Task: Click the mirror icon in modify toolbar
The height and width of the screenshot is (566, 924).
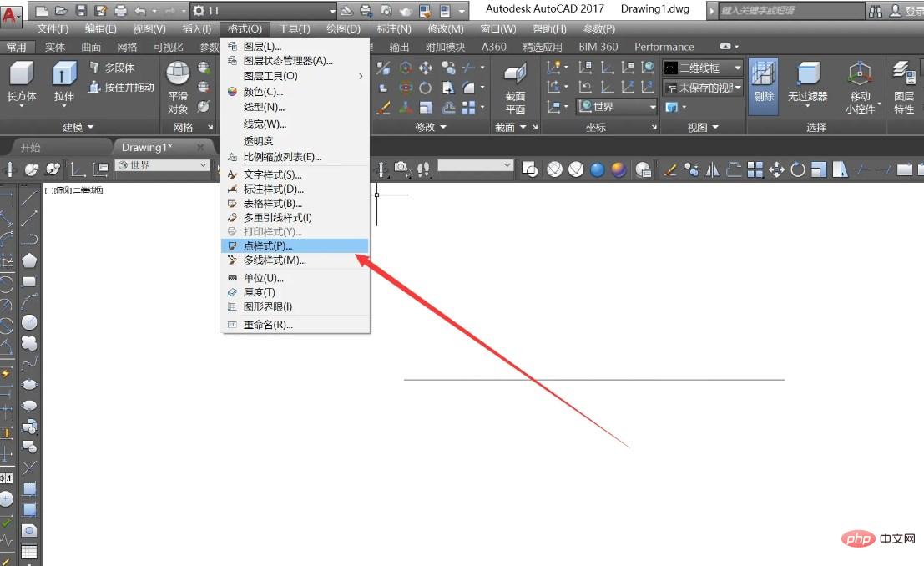Action: [713, 169]
